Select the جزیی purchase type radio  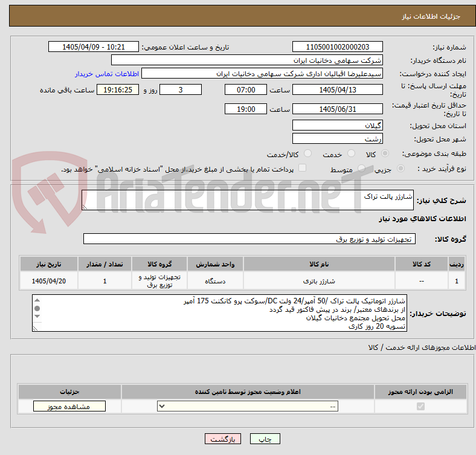400,168
